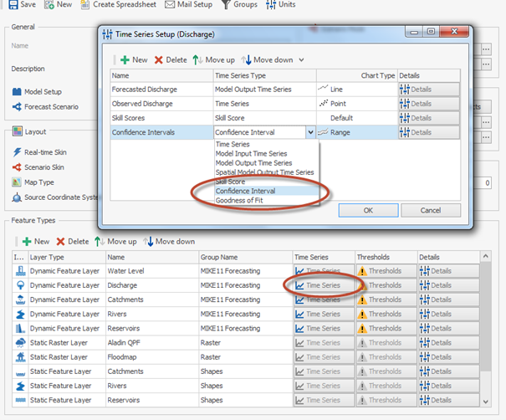
Task: Open Time Series for Reservoirs MIKE11 row
Action: (x=324, y=328)
